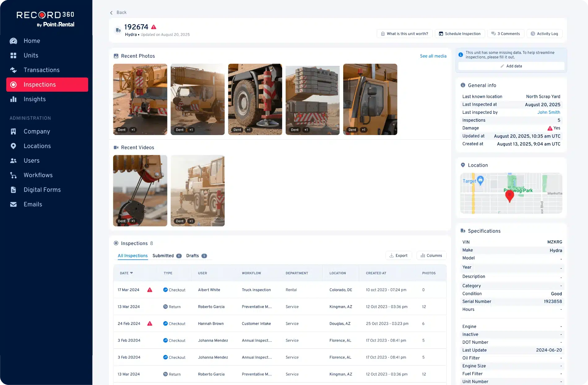The width and height of the screenshot is (588, 385).
Task: Click Add data for missing info
Action: (x=511, y=66)
